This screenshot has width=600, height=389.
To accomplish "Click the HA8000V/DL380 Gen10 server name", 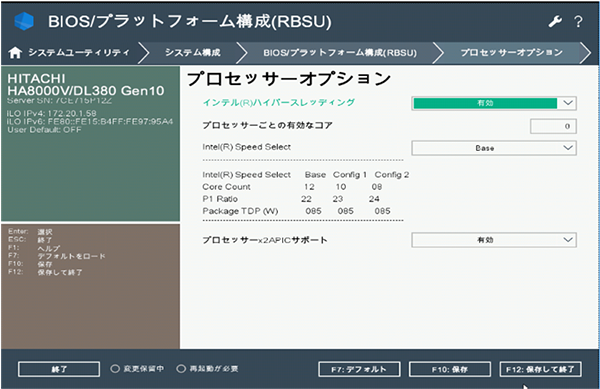I will pos(86,91).
